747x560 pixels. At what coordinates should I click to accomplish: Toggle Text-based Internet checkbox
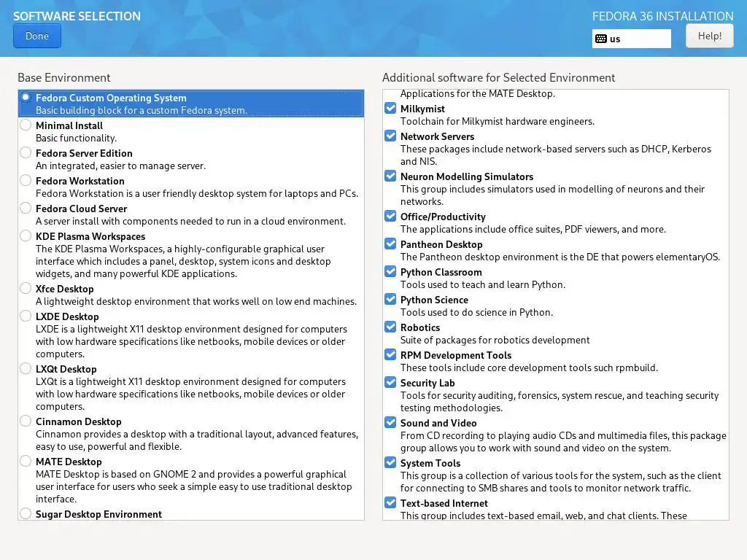click(390, 502)
